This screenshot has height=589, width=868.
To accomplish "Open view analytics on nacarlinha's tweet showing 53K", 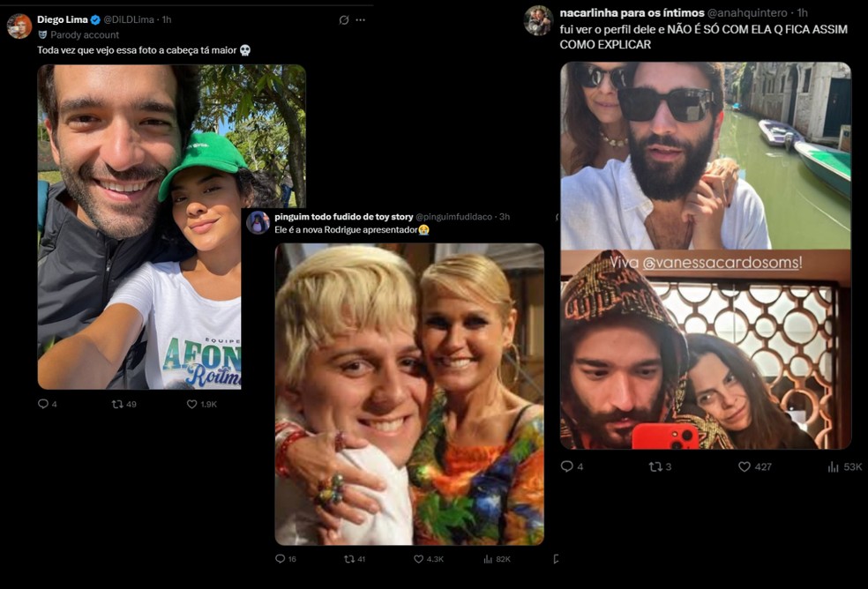I will (x=833, y=468).
